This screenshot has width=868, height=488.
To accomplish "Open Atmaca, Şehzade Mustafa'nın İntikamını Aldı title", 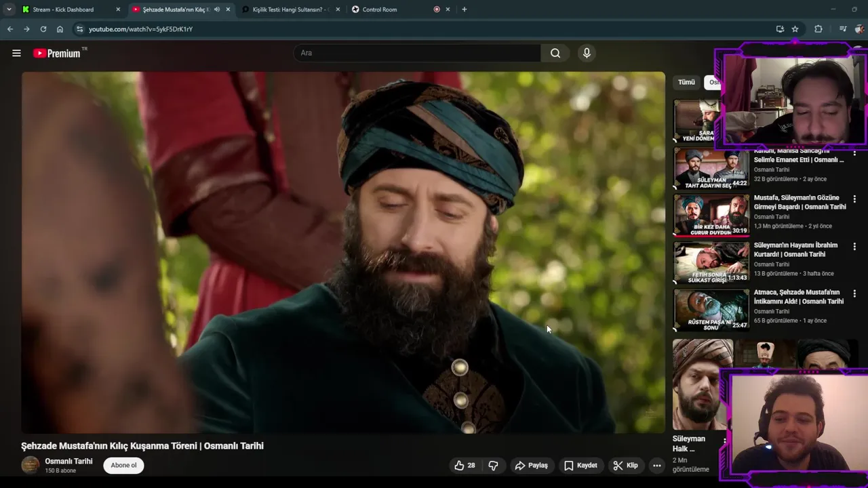I will (x=798, y=296).
